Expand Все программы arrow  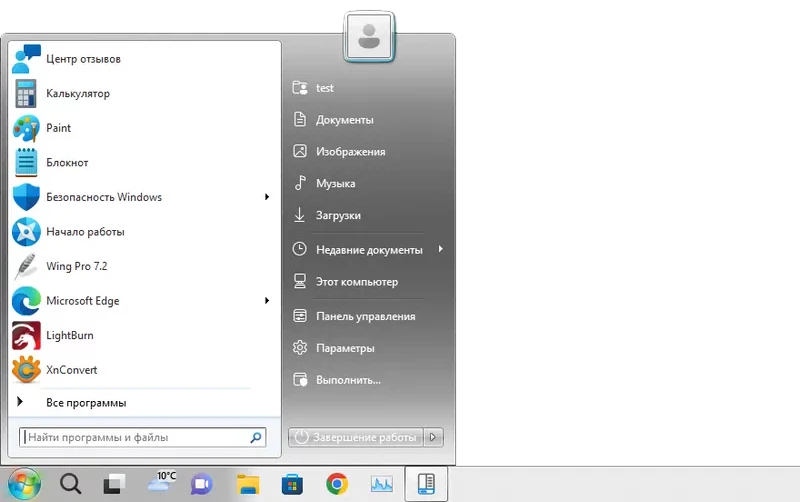(x=20, y=402)
